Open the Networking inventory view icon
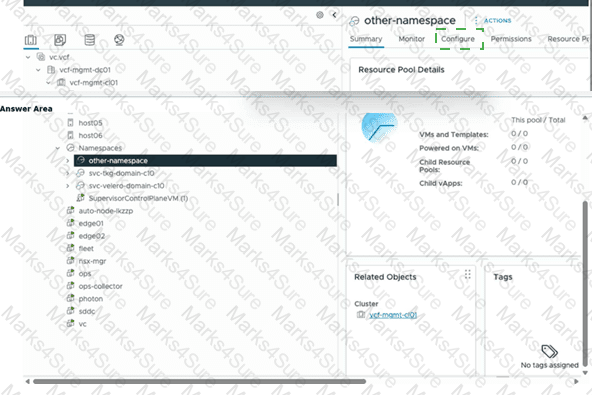 tap(119, 40)
